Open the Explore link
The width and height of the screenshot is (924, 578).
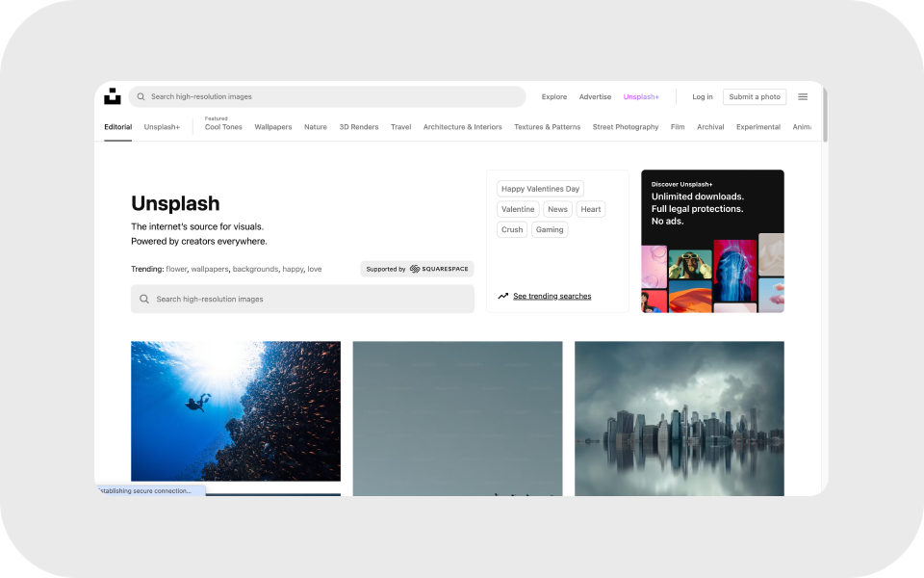(x=554, y=96)
